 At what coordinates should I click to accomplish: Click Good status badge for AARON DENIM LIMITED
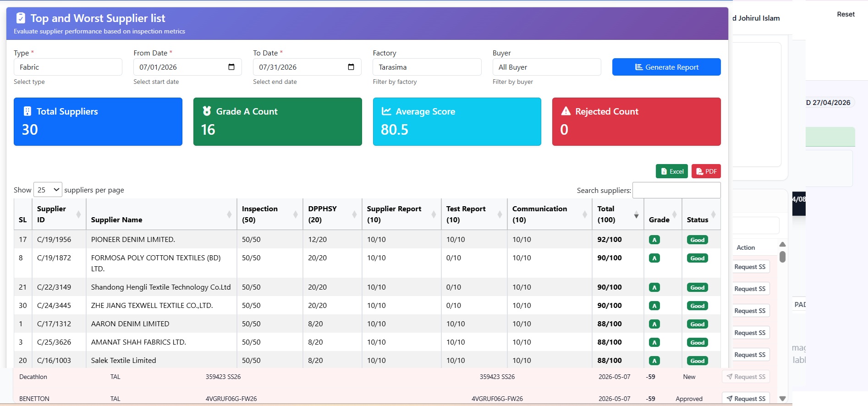pyautogui.click(x=697, y=324)
